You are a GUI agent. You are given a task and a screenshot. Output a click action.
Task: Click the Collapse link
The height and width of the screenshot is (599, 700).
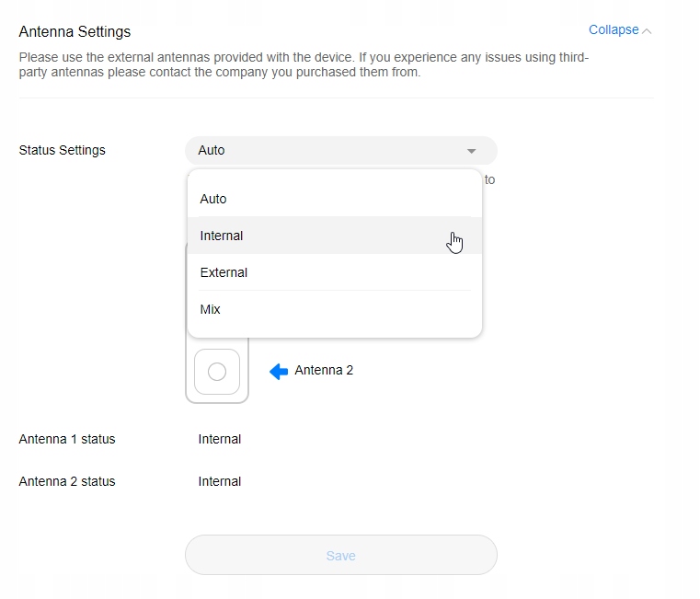click(613, 30)
